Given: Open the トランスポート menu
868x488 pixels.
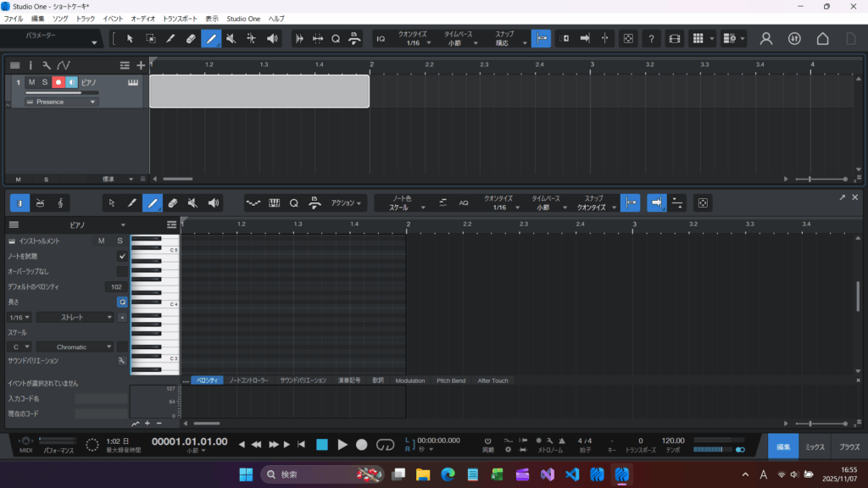Looking at the screenshot, I should 180,18.
